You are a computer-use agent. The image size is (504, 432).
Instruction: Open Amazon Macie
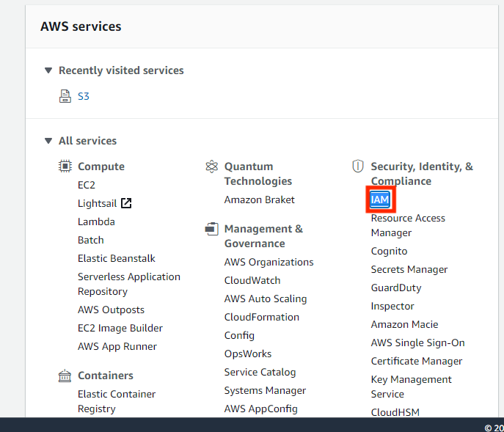[404, 324]
